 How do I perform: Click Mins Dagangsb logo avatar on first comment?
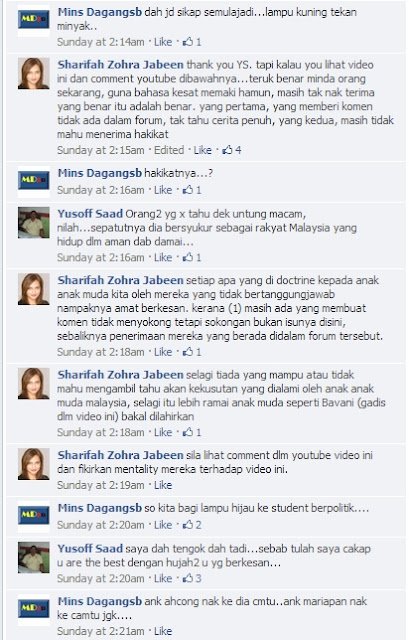33,20
